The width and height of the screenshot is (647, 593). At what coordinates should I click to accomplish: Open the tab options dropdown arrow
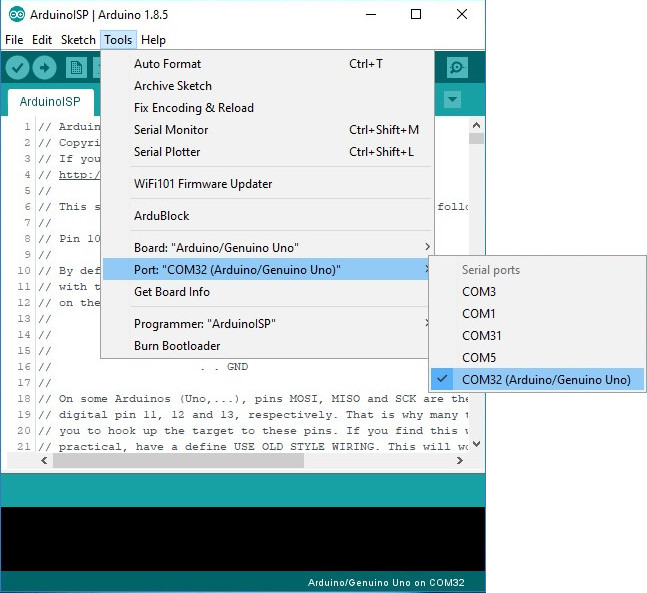tap(453, 99)
